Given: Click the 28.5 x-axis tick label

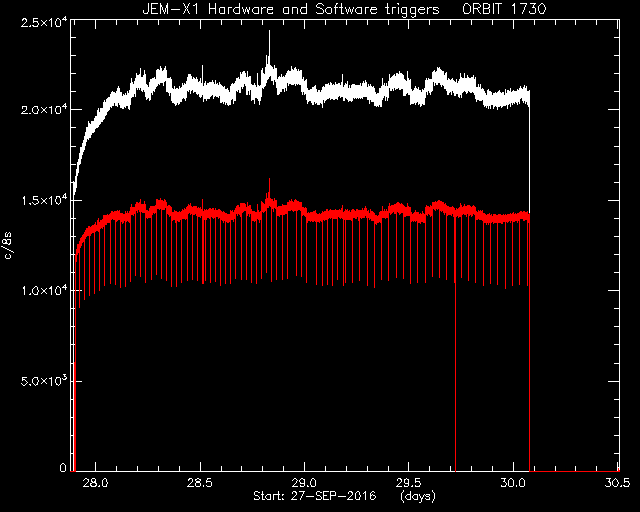Looking at the screenshot, I should (200, 483).
